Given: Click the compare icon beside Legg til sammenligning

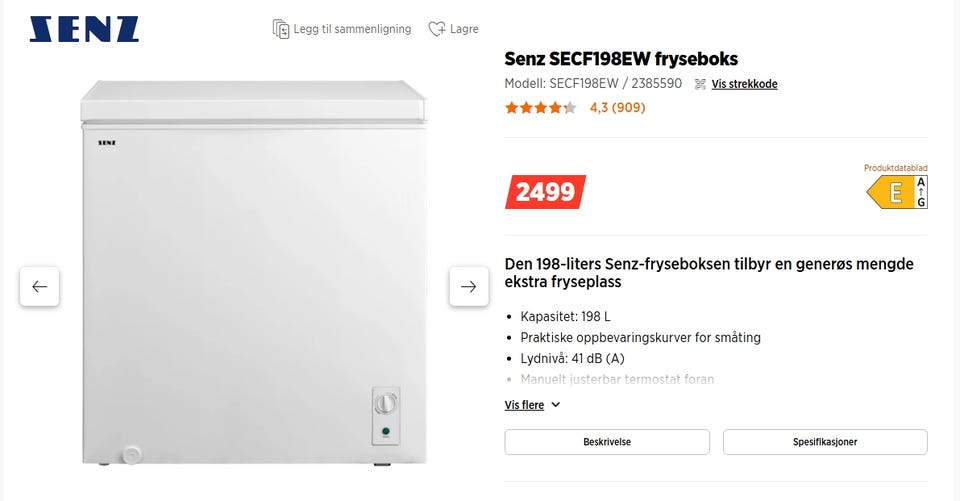Looking at the screenshot, I should tap(281, 29).
